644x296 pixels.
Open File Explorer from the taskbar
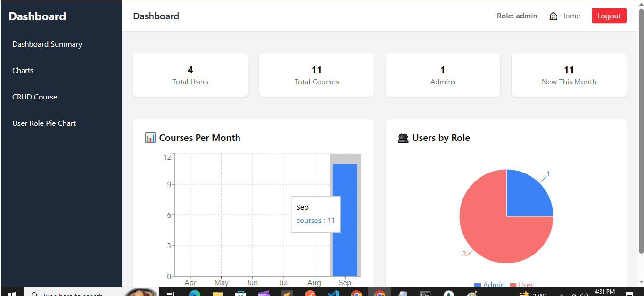[x=217, y=293]
